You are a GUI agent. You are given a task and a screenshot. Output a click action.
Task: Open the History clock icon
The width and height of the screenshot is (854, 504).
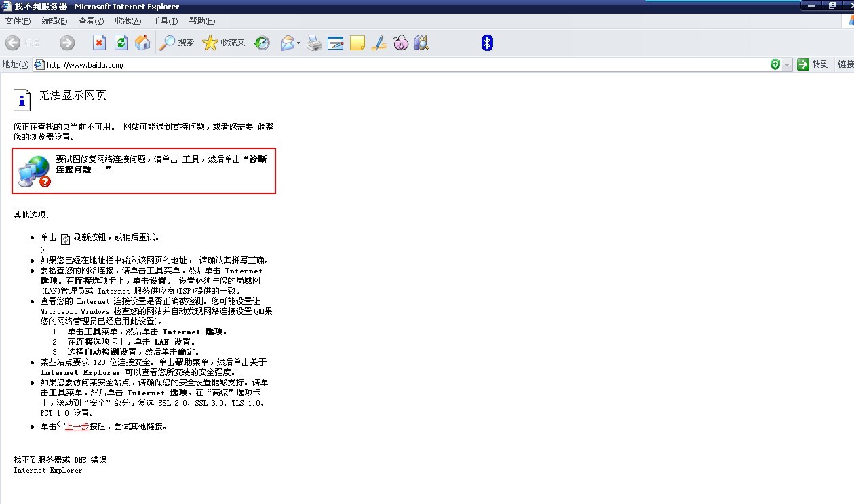[x=262, y=43]
